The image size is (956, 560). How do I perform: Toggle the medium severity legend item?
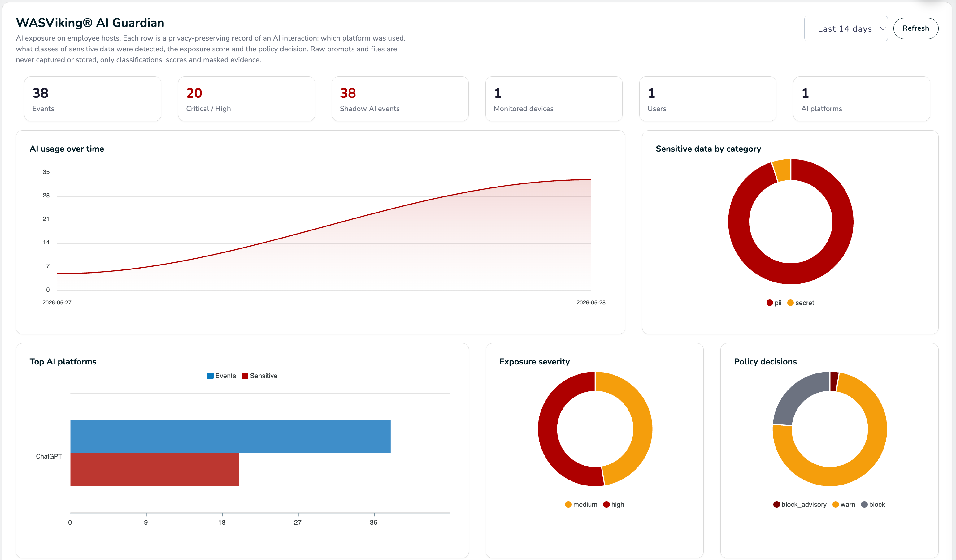point(581,504)
